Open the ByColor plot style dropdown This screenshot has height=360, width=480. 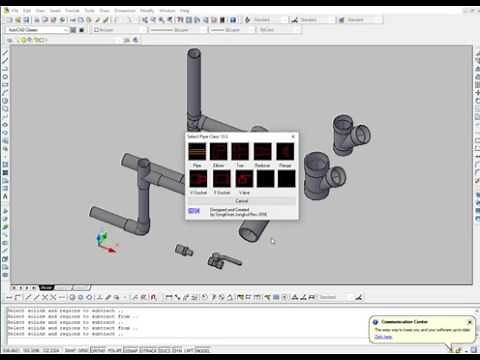point(279,30)
